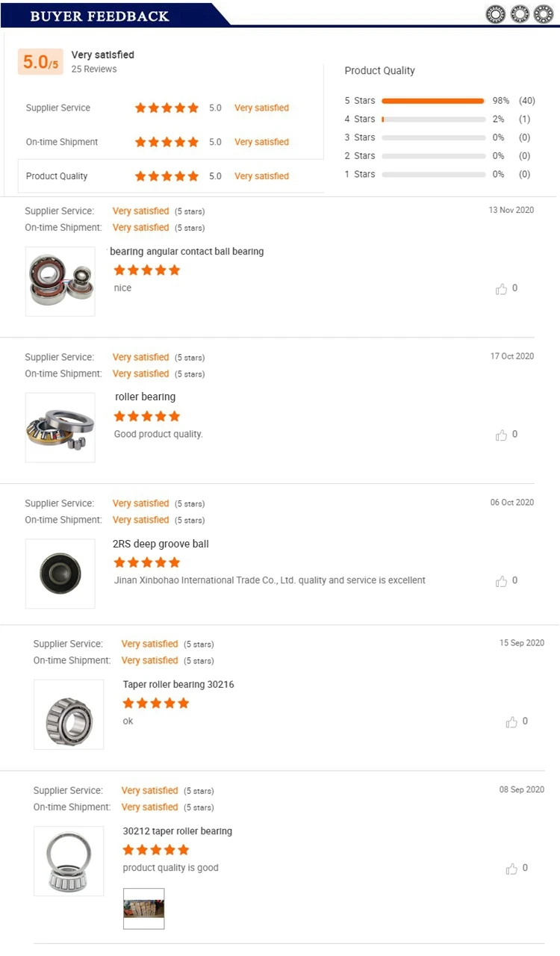560x956 pixels.
Task: Open the roller bearing product image
Action: 60,428
